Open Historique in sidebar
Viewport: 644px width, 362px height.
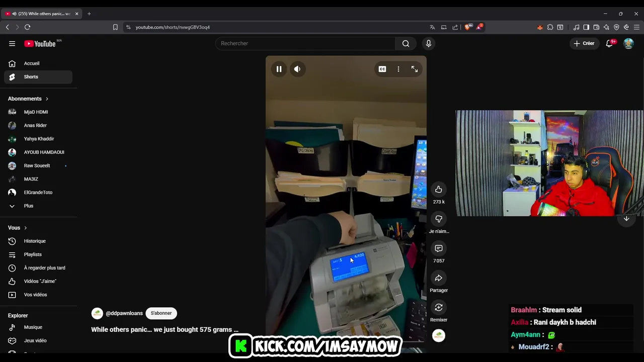38,241
